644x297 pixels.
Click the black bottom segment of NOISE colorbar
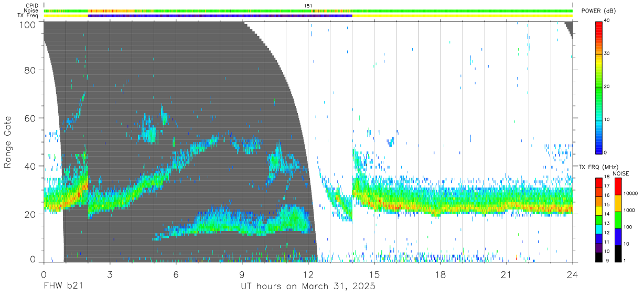coord(617,254)
